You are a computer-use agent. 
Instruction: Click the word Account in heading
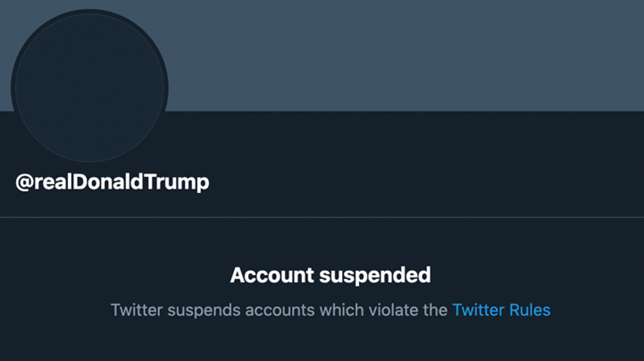point(272,275)
